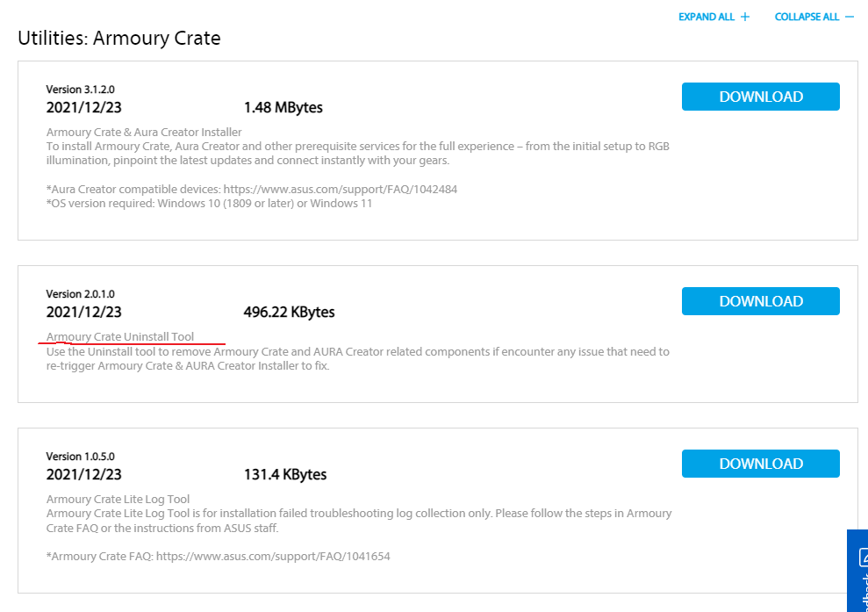Click the Version 3.1.2.0 label
The width and height of the screenshot is (868, 612).
[80, 90]
